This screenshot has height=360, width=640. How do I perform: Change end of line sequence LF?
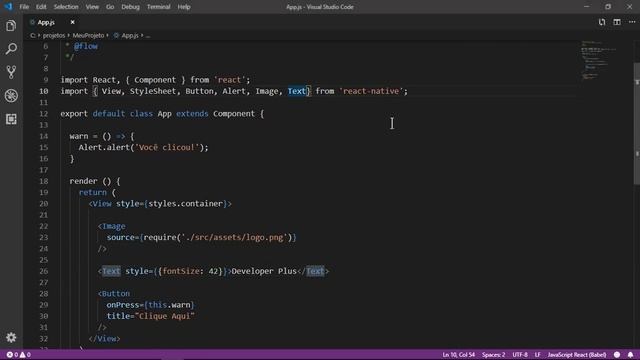click(x=538, y=355)
